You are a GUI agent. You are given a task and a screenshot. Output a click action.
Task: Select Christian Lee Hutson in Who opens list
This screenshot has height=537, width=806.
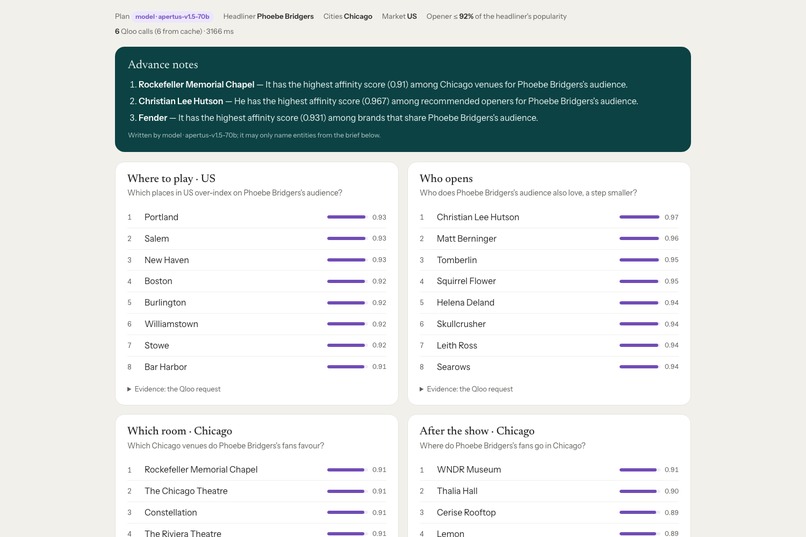coord(549,217)
